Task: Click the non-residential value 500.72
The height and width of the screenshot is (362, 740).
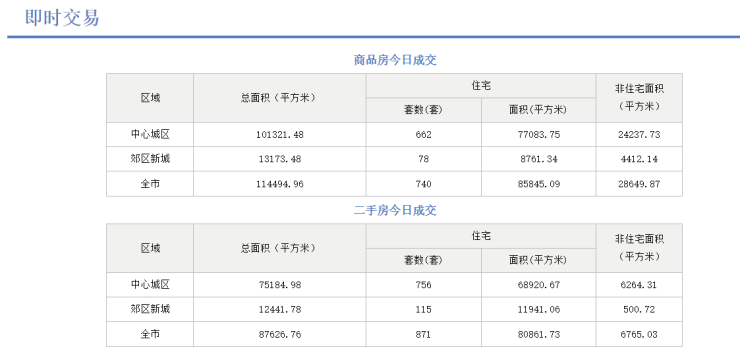Action: point(639,310)
